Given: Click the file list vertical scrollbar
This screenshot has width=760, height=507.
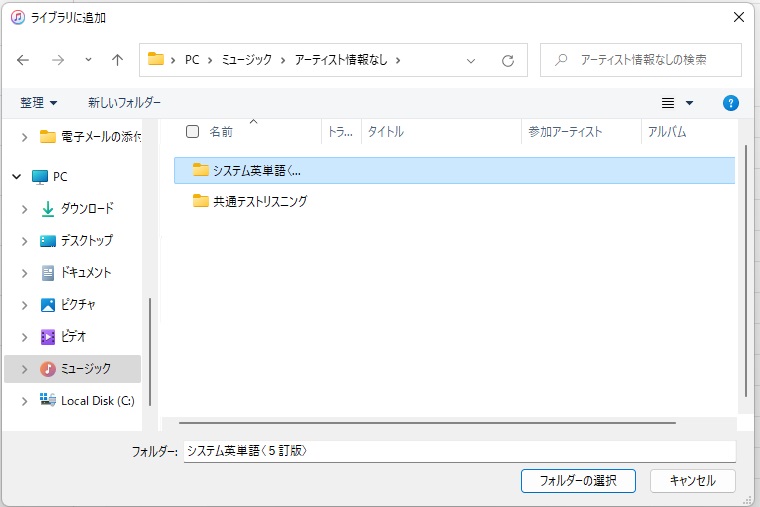Looking at the screenshot, I should (745, 271).
